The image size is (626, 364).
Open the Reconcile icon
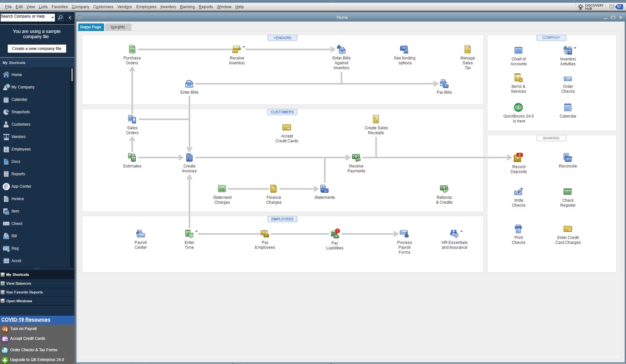[x=567, y=157]
